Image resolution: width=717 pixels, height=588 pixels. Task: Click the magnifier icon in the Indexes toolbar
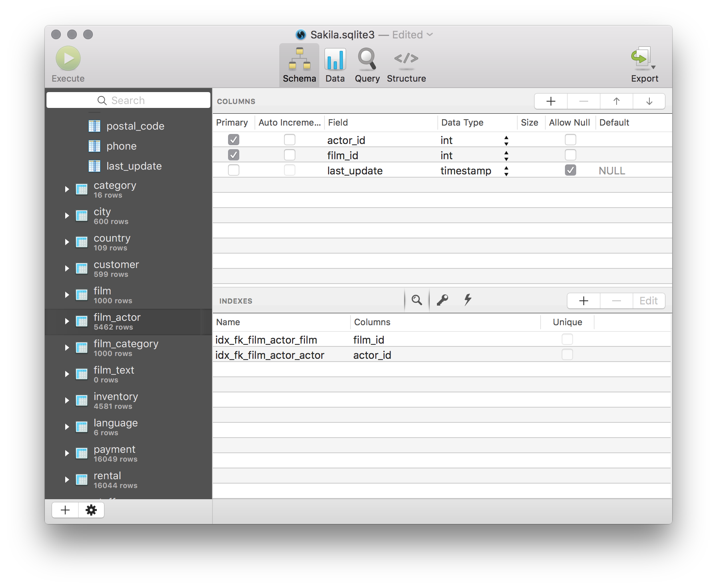417,300
